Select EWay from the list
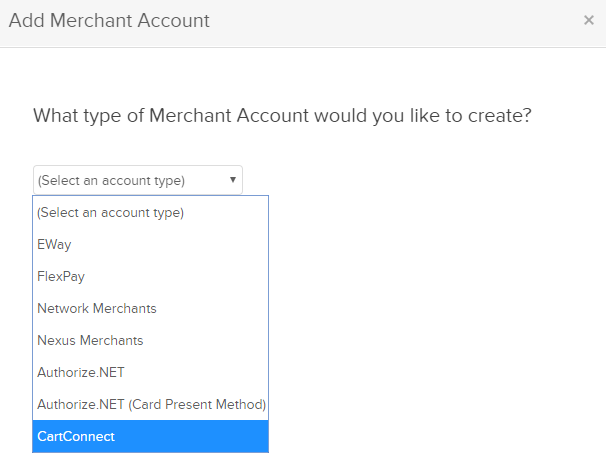 click(150, 244)
